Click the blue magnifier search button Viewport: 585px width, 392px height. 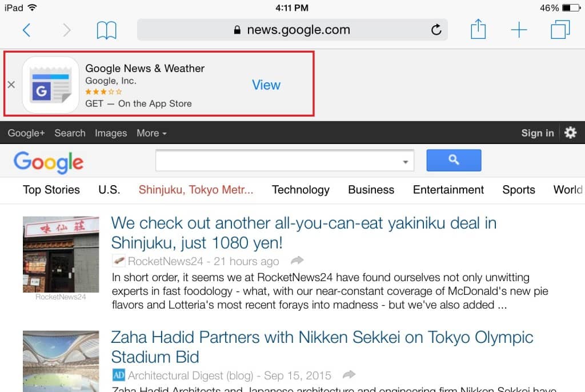tap(454, 160)
